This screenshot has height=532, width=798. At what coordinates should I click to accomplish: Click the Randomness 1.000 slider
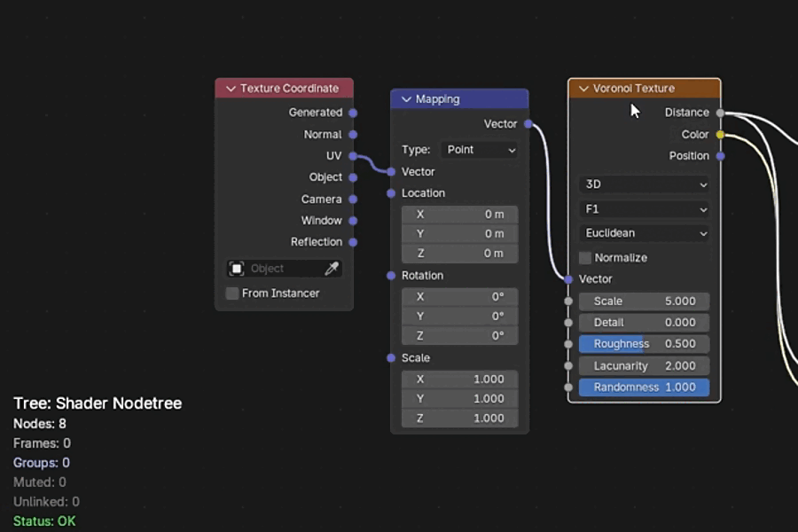click(x=645, y=387)
